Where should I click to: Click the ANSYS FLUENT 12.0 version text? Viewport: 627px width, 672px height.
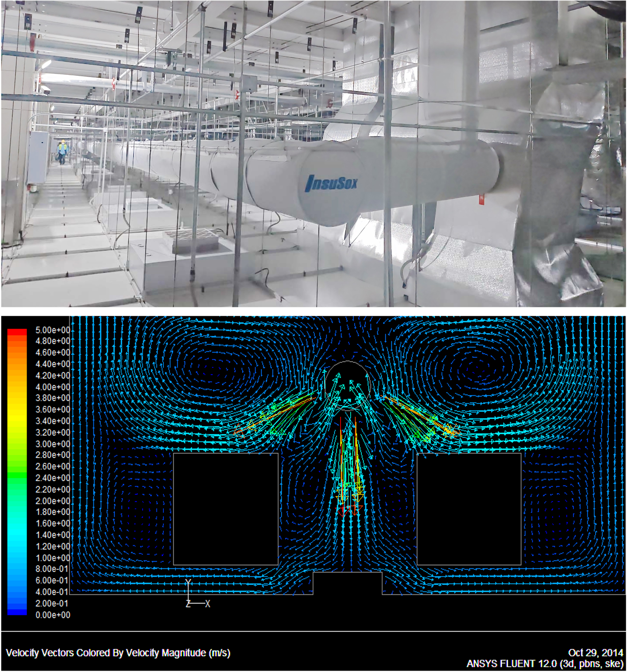[545, 664]
